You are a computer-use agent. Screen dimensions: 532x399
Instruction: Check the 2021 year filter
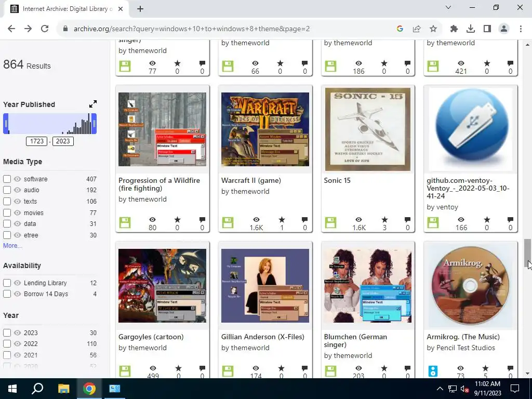[x=7, y=355]
